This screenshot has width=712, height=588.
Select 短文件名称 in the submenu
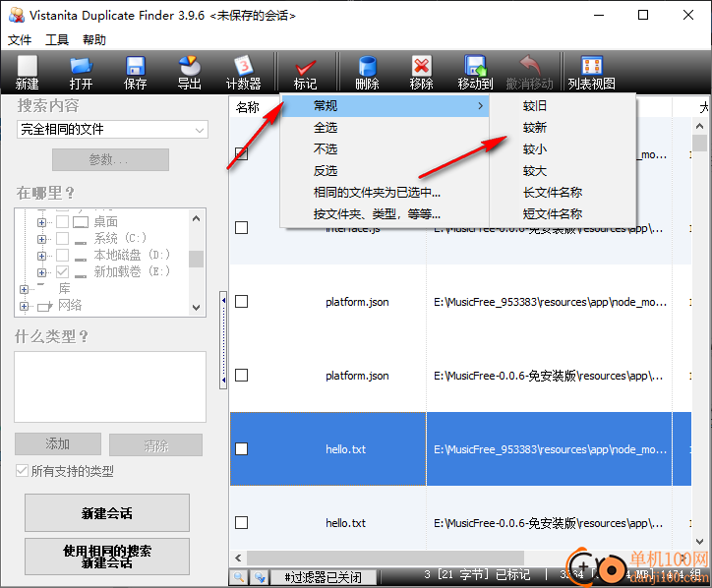(x=563, y=213)
